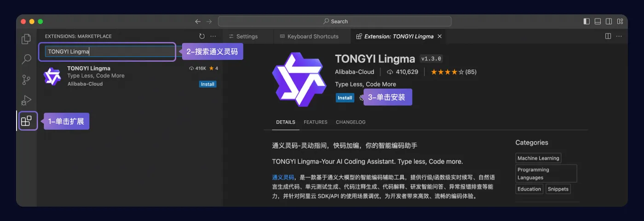This screenshot has width=644, height=221.
Task: Open the Extensions view in activity bar
Action: pos(27,121)
